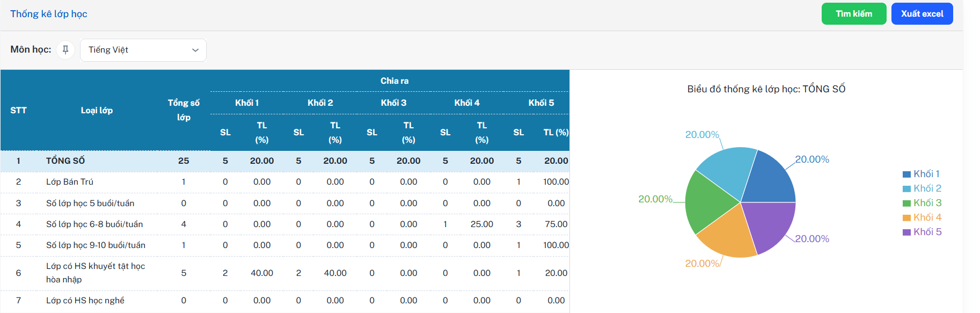Click the Chia ra header
Viewport: 980px width, 313px height.
(x=394, y=81)
